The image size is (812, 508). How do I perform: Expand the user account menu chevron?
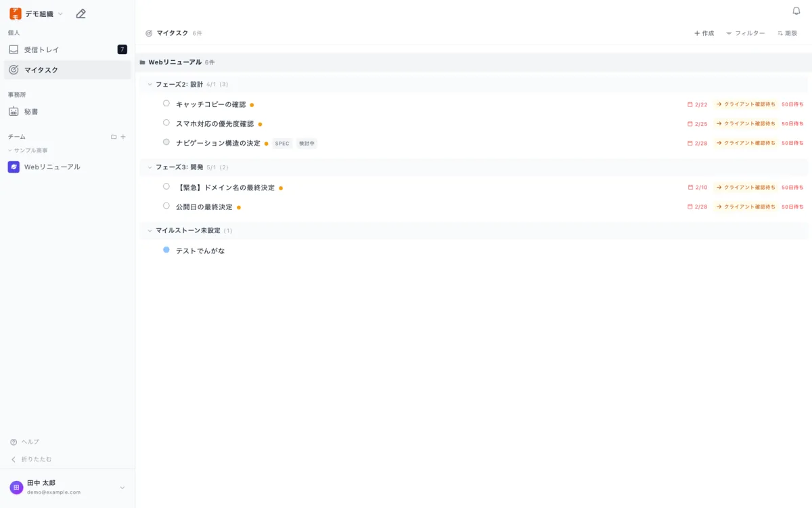(122, 488)
